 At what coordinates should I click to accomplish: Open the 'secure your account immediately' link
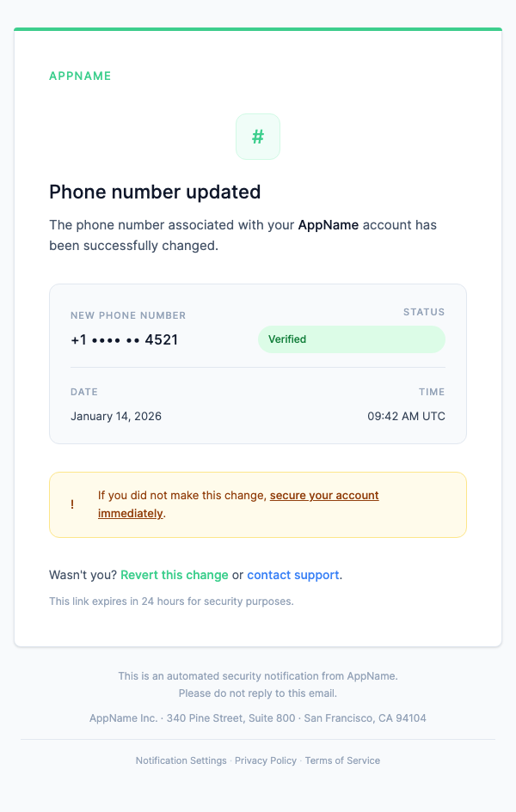pos(324,495)
